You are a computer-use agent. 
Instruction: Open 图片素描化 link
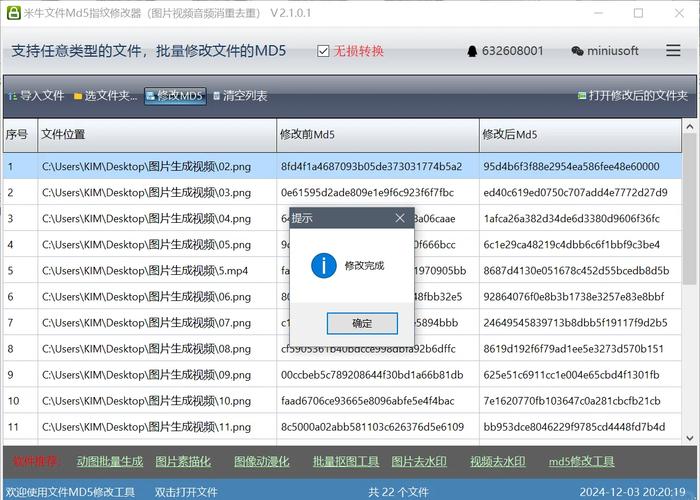coord(183,461)
